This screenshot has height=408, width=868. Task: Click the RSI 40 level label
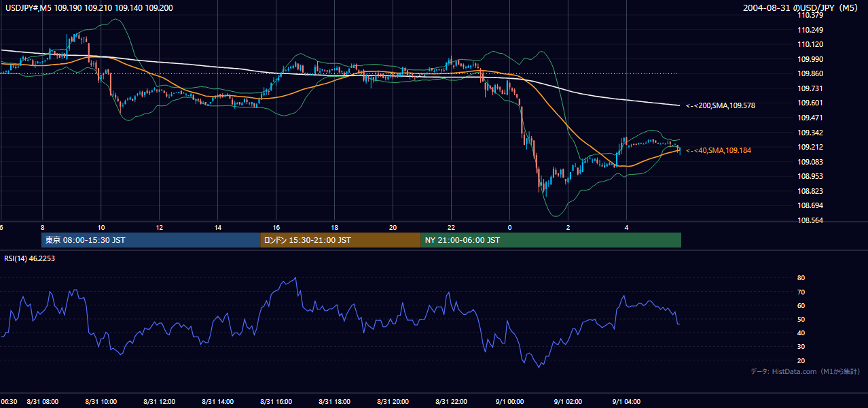pyautogui.click(x=801, y=333)
